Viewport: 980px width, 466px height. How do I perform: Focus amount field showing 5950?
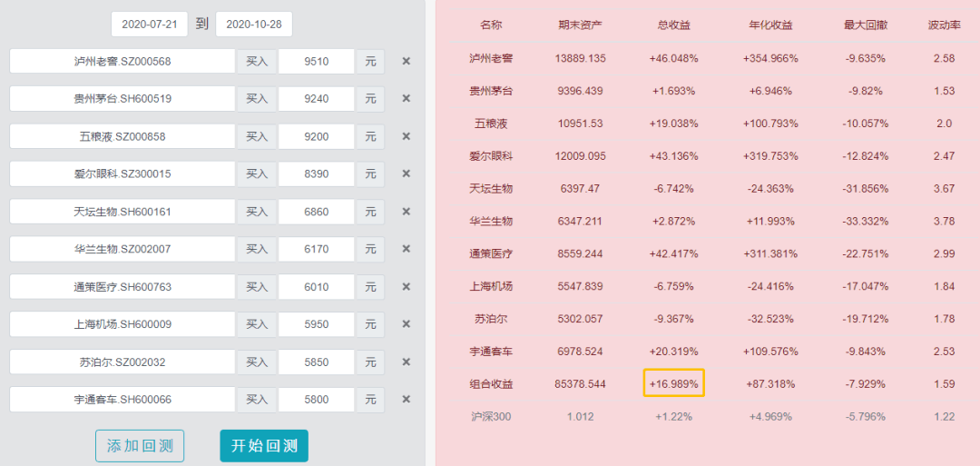(x=317, y=324)
